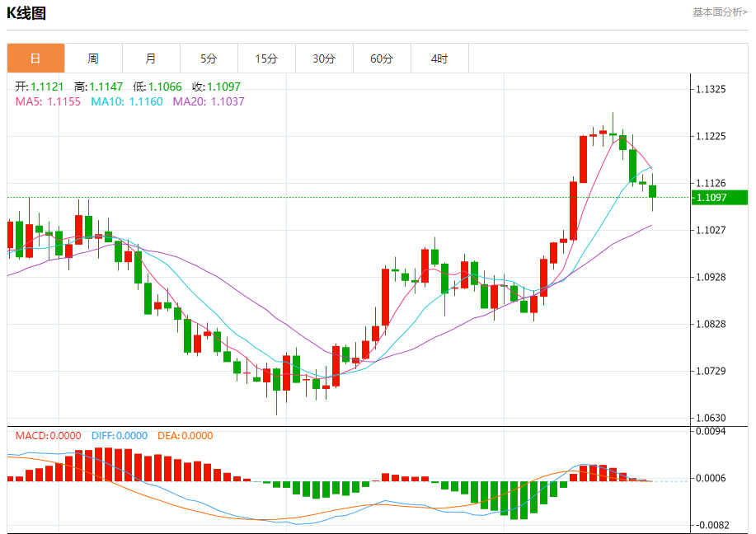Screen dimensions: 756x534
Task: Click the DEA:0.0000 label
Action: coord(185,436)
